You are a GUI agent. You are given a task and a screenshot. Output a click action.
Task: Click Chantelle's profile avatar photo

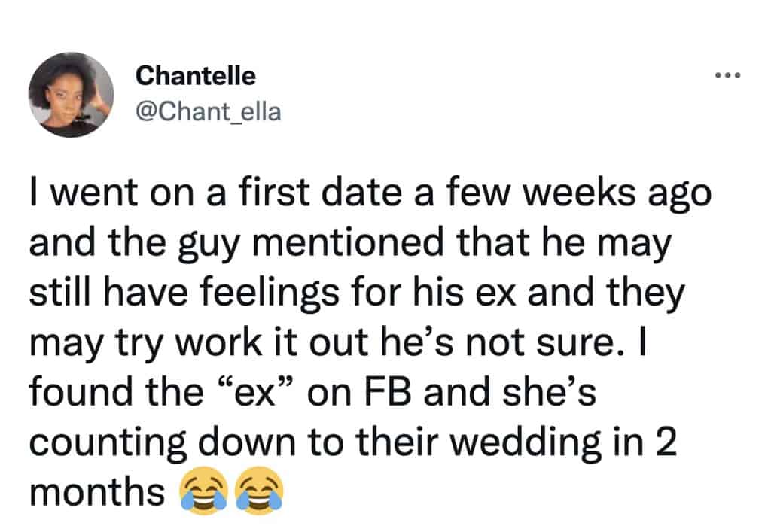[71, 96]
